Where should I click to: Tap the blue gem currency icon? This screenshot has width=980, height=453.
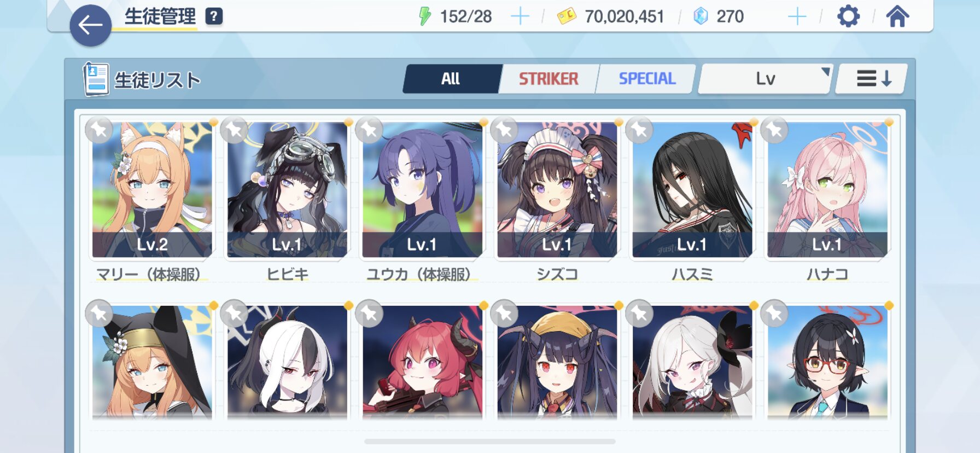click(701, 16)
